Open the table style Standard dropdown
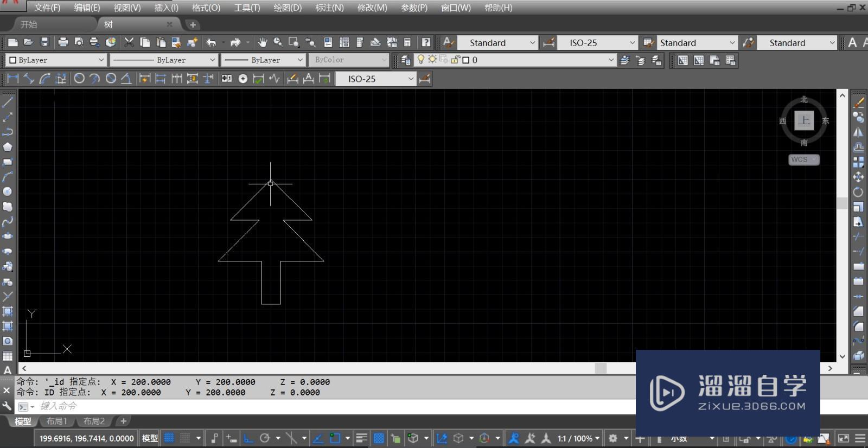This screenshot has height=448, width=868. click(x=697, y=42)
